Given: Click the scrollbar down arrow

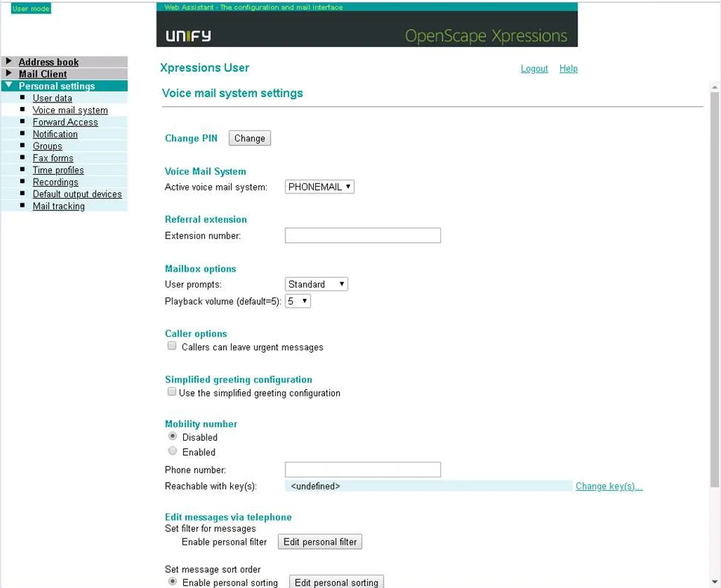Looking at the screenshot, I should pos(714,582).
